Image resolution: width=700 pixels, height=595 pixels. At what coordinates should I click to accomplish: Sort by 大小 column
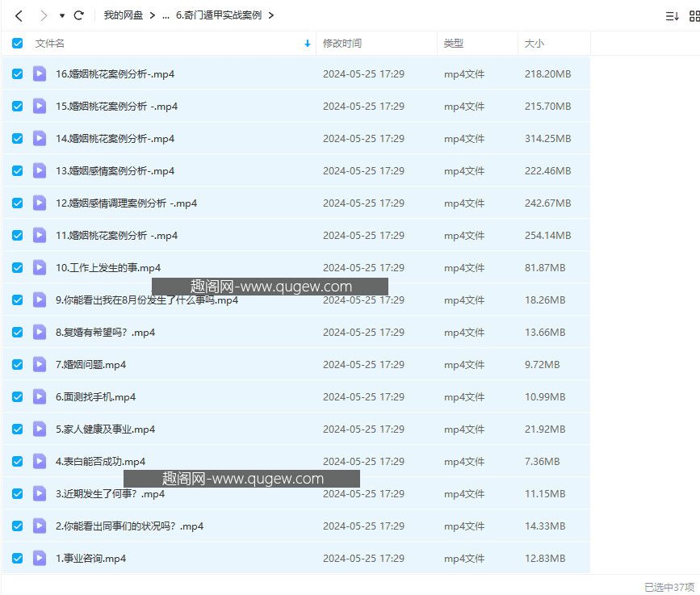(534, 44)
